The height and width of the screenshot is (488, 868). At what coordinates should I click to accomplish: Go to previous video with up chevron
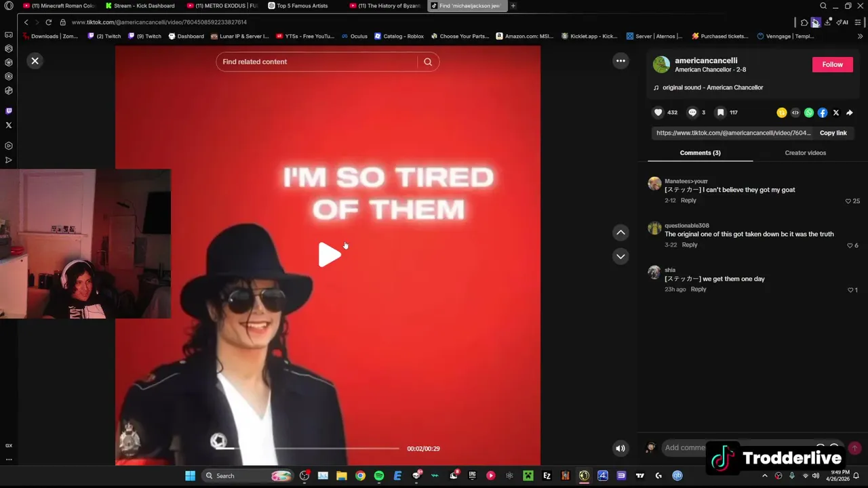pyautogui.click(x=620, y=232)
